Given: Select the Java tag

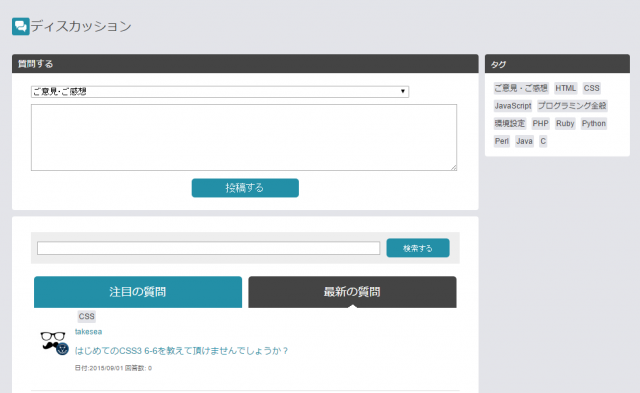Looking at the screenshot, I should (524, 141).
